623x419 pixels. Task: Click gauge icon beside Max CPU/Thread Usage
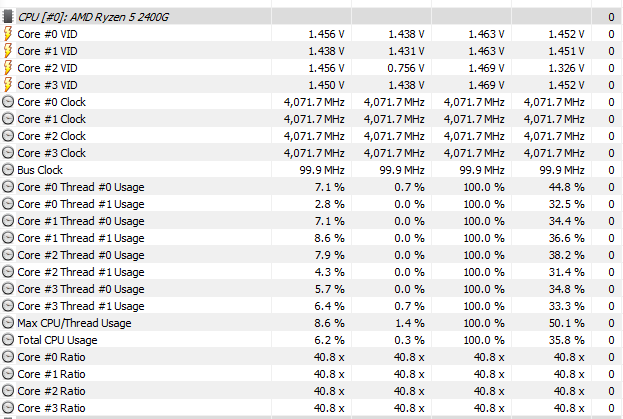pyautogui.click(x=8, y=323)
